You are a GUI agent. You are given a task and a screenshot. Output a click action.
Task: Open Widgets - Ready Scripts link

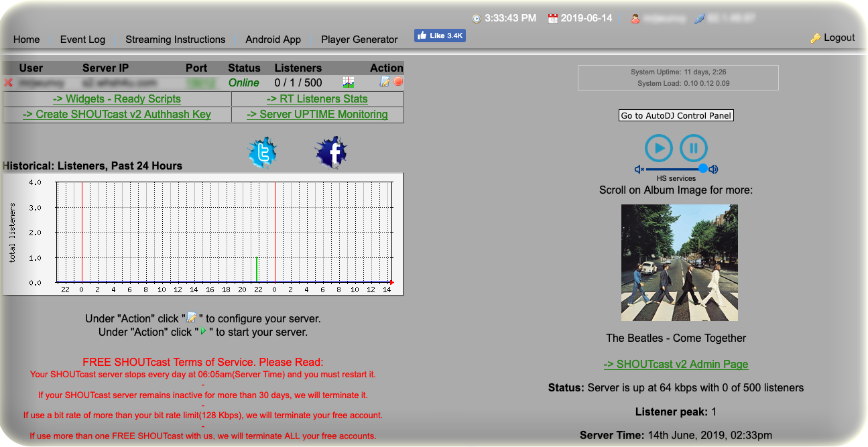click(117, 99)
